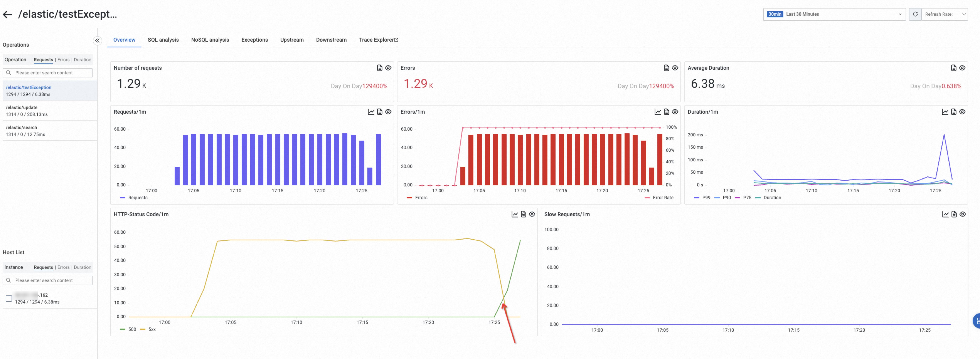Focus the Operations search input
980x359 pixels.
coord(48,73)
